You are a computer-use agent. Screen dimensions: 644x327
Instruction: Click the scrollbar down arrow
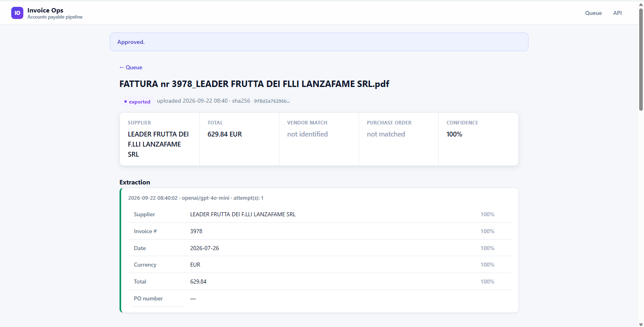click(x=641, y=324)
